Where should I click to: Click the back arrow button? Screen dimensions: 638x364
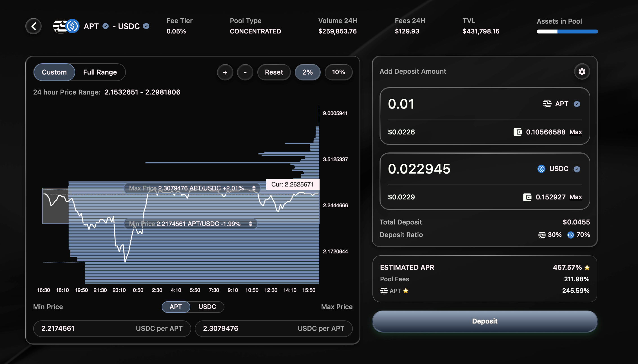click(x=34, y=26)
